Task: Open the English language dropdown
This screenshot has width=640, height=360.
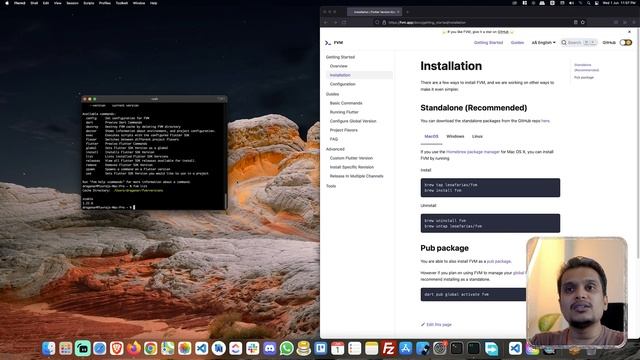Action: coord(543,42)
